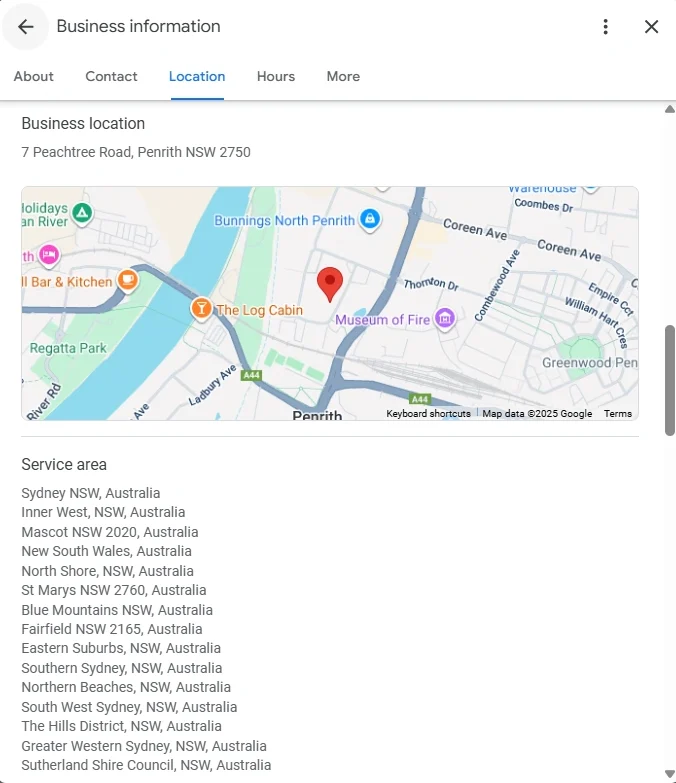
Task: Click Fairfield NSW 2165, Australia entry
Action: pyautogui.click(x=112, y=629)
